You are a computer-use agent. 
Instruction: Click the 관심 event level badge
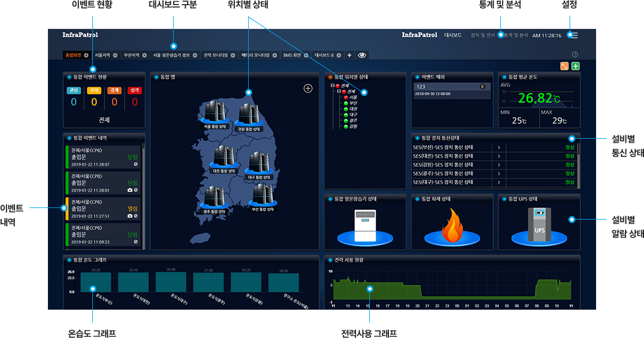pyautogui.click(x=73, y=90)
